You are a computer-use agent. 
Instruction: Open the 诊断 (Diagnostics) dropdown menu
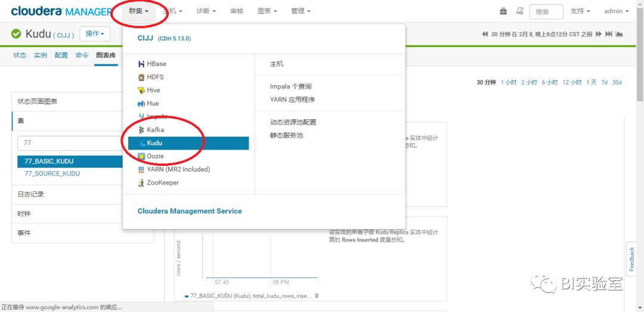(206, 11)
